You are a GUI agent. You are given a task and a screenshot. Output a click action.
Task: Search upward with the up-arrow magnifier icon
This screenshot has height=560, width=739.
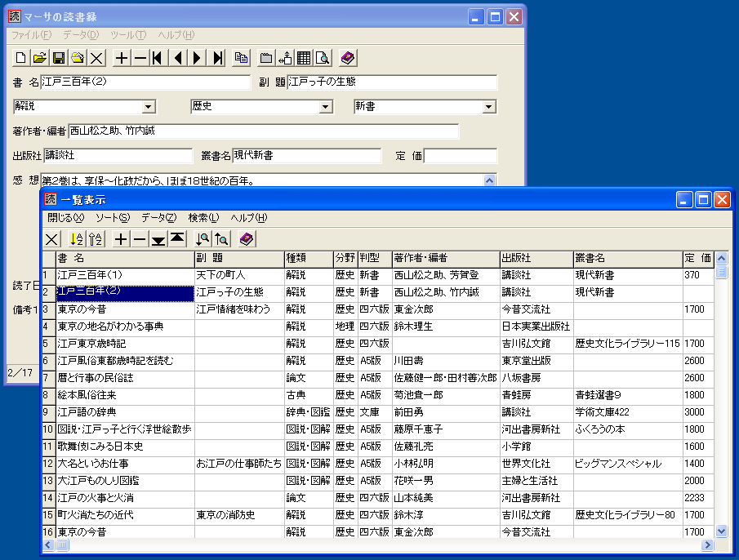coord(221,239)
